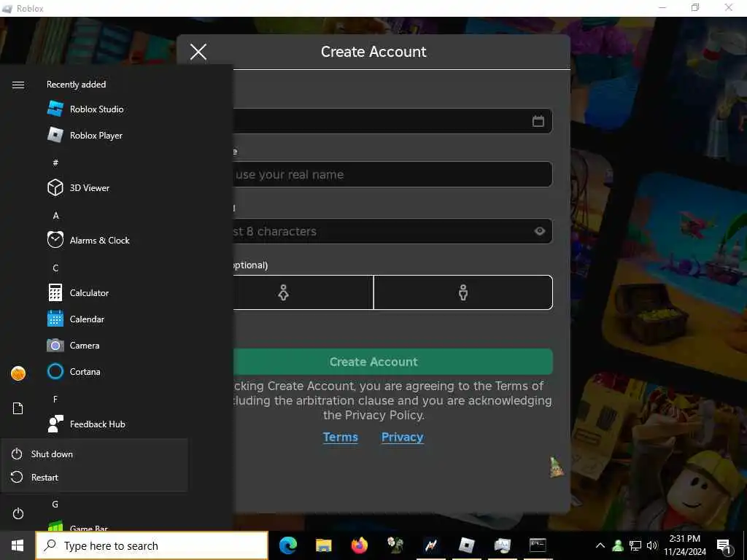Click the password field with 8 characters hint
Image resolution: width=747 pixels, height=560 pixels.
pyautogui.click(x=393, y=231)
